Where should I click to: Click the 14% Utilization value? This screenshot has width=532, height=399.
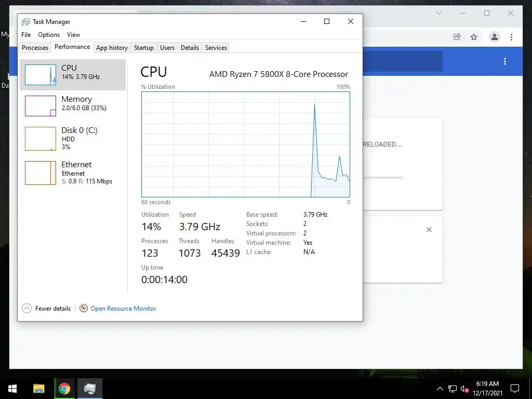[151, 227]
